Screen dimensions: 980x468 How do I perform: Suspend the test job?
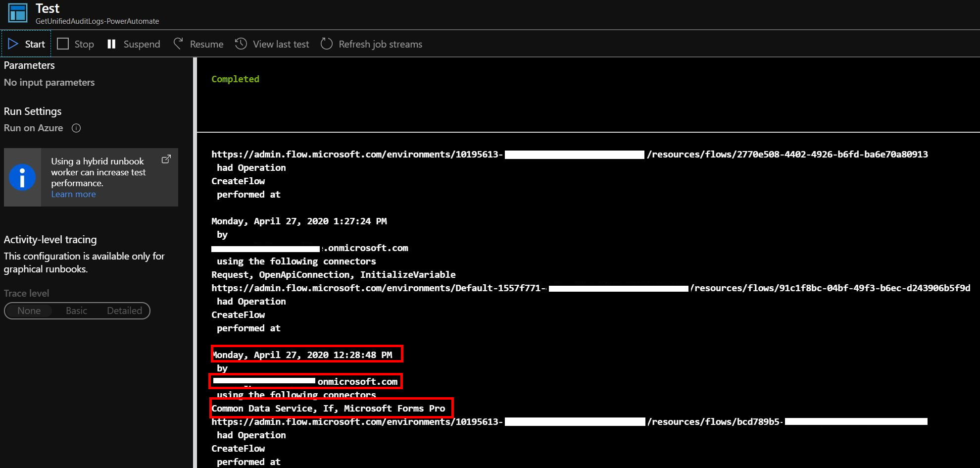pyautogui.click(x=134, y=44)
